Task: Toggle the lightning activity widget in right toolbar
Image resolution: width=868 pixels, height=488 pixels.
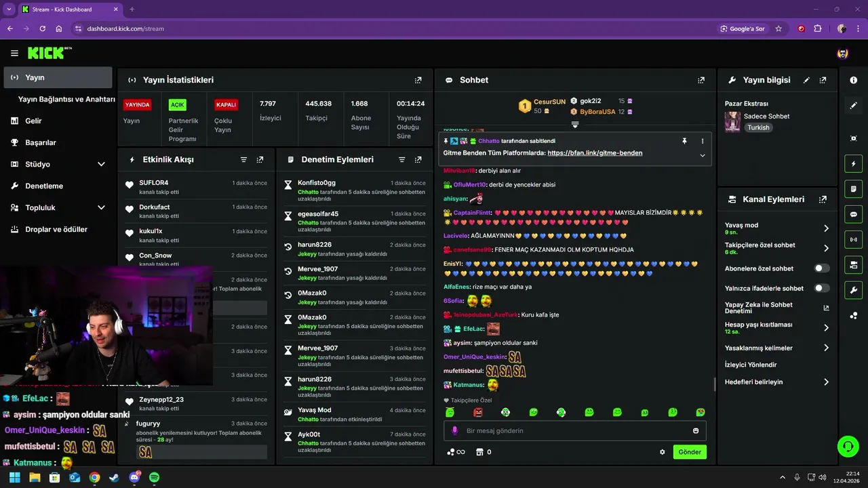Action: click(x=853, y=163)
